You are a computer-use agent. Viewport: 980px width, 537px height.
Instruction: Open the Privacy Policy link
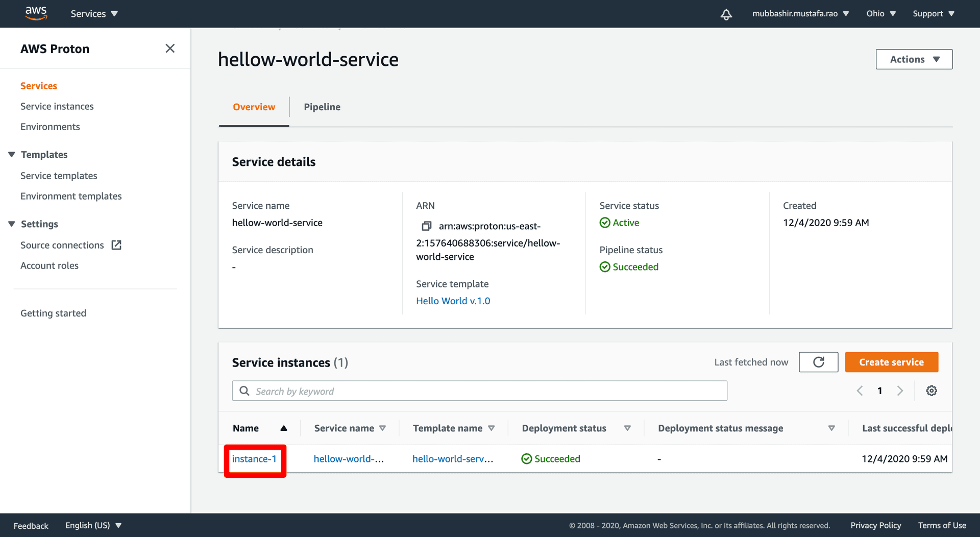pyautogui.click(x=875, y=525)
